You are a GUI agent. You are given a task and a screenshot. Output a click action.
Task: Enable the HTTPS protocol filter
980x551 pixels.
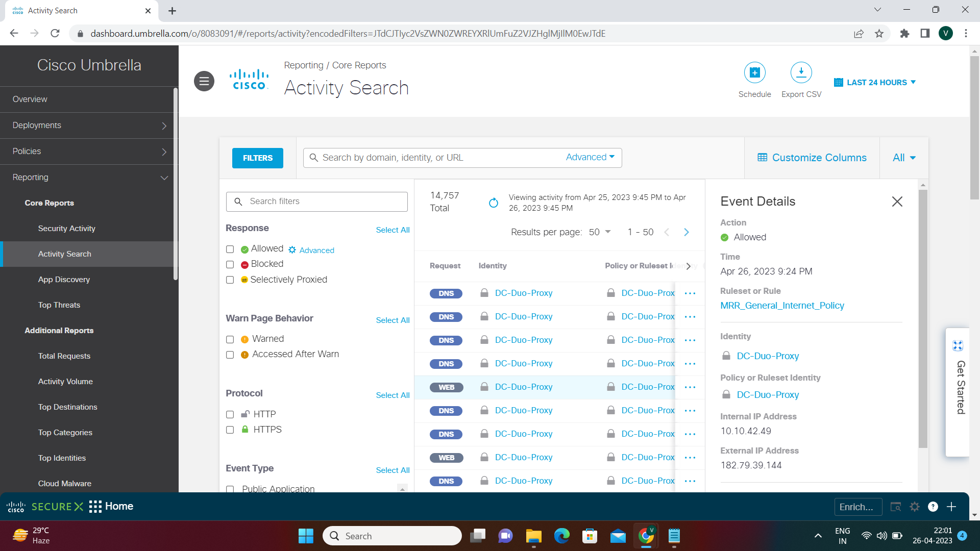click(230, 430)
